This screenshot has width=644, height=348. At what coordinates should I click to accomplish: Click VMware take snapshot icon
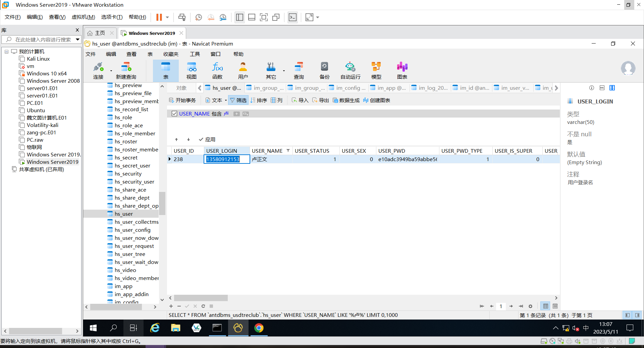[199, 17]
